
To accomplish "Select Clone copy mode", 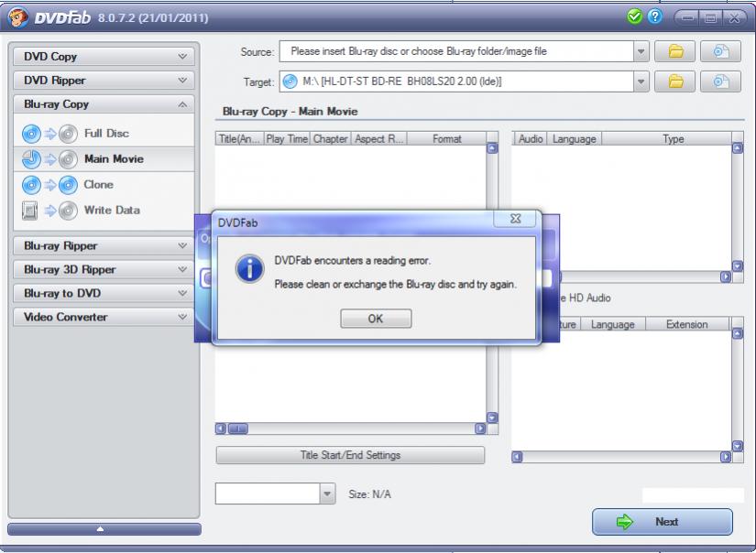I will (104, 185).
